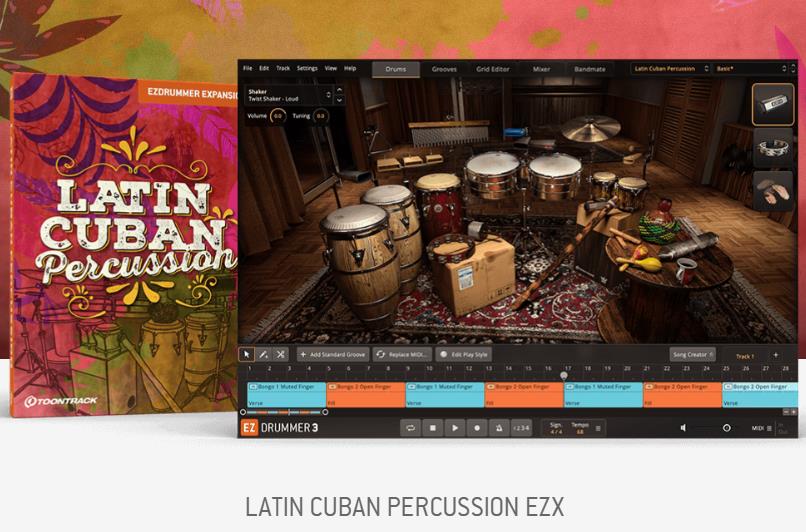Select the pencil draw tool
The width and height of the screenshot is (806, 532).
(263, 354)
